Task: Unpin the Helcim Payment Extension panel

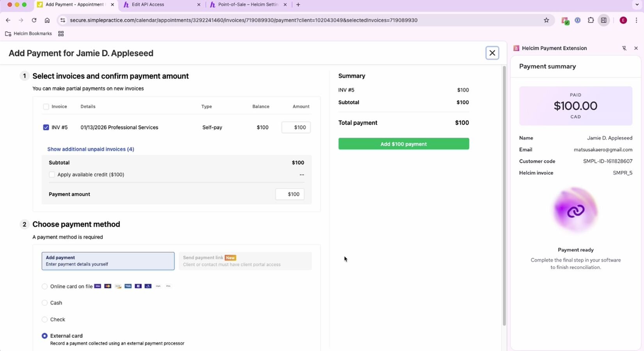Action: pyautogui.click(x=624, y=48)
